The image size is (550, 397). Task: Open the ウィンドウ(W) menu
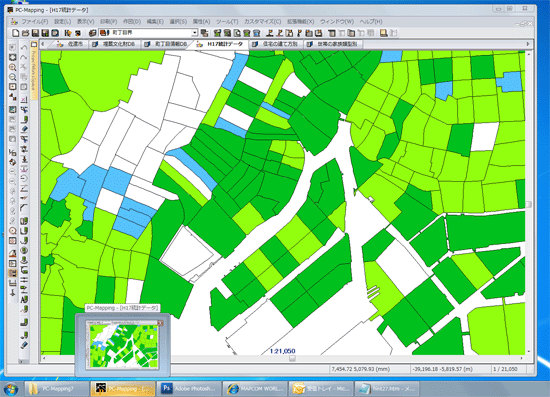337,22
